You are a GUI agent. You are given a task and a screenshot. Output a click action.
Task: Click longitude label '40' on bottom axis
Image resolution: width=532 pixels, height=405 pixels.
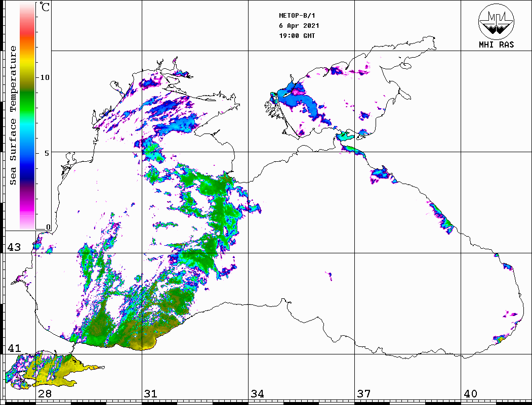coord(470,393)
